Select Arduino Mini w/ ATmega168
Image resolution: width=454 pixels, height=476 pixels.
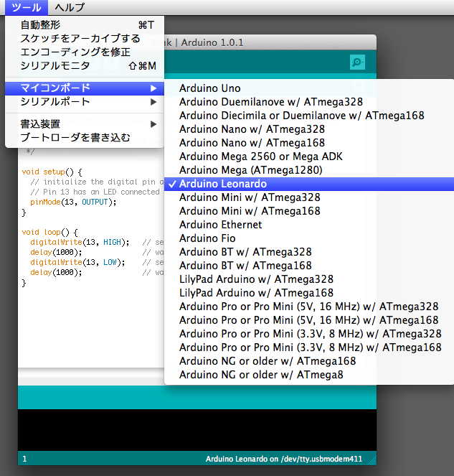point(309,211)
